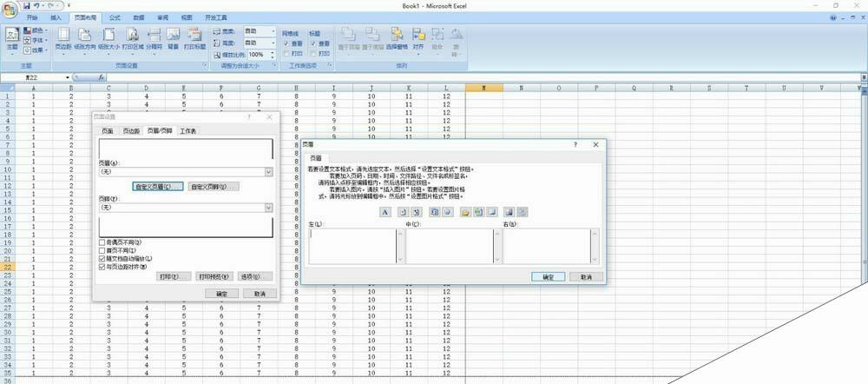Screen dimensions: 868x384
Task: Click the 背景 Background ribbon button
Action: [x=174, y=40]
